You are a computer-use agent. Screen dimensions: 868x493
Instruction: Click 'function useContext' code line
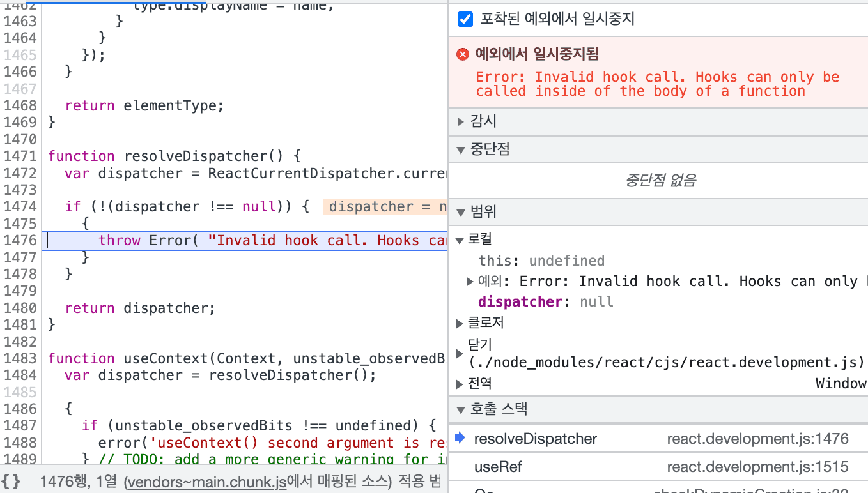pyautogui.click(x=247, y=358)
